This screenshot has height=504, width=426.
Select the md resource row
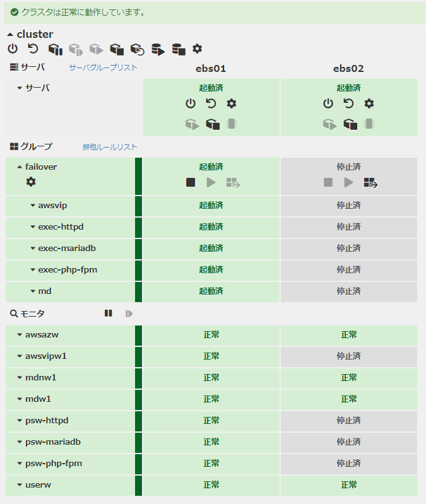click(x=45, y=291)
